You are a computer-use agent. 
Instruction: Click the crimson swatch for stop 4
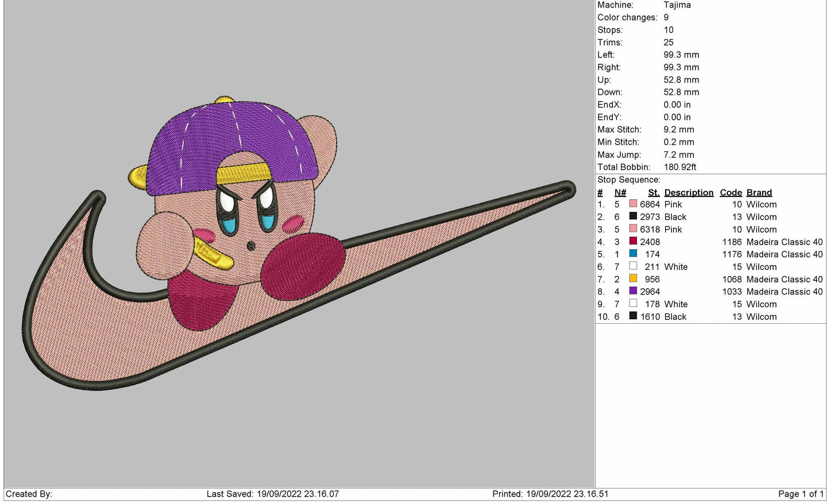(x=633, y=241)
